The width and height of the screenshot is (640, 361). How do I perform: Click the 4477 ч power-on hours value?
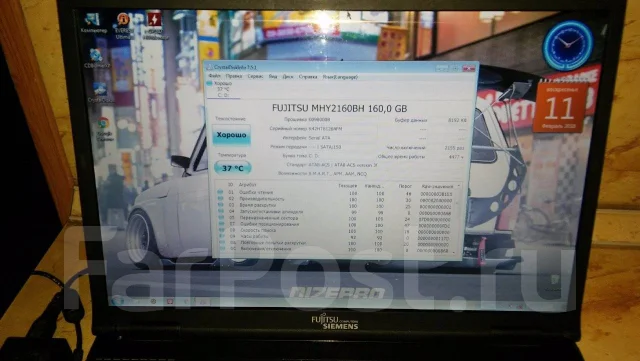click(x=456, y=157)
